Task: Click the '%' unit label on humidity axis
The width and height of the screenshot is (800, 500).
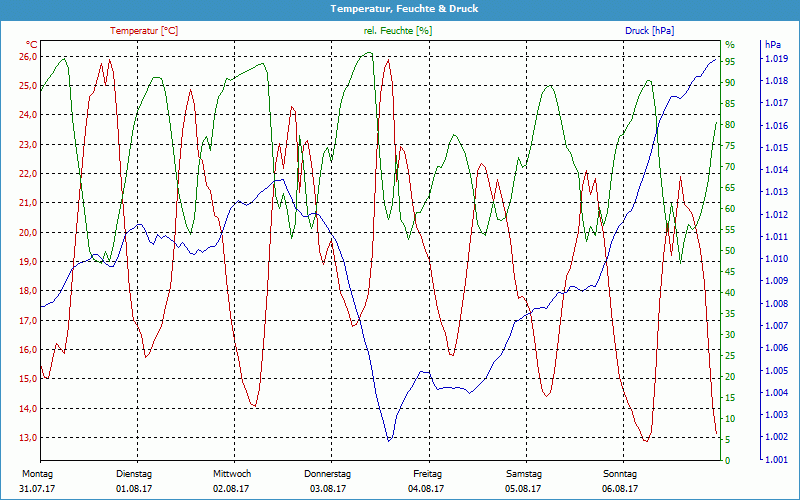Action: tap(730, 44)
